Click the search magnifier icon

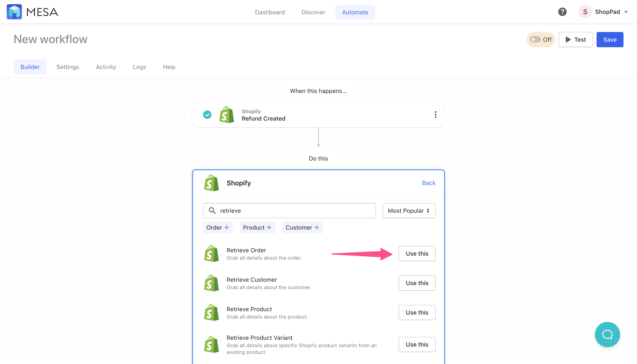(x=212, y=210)
